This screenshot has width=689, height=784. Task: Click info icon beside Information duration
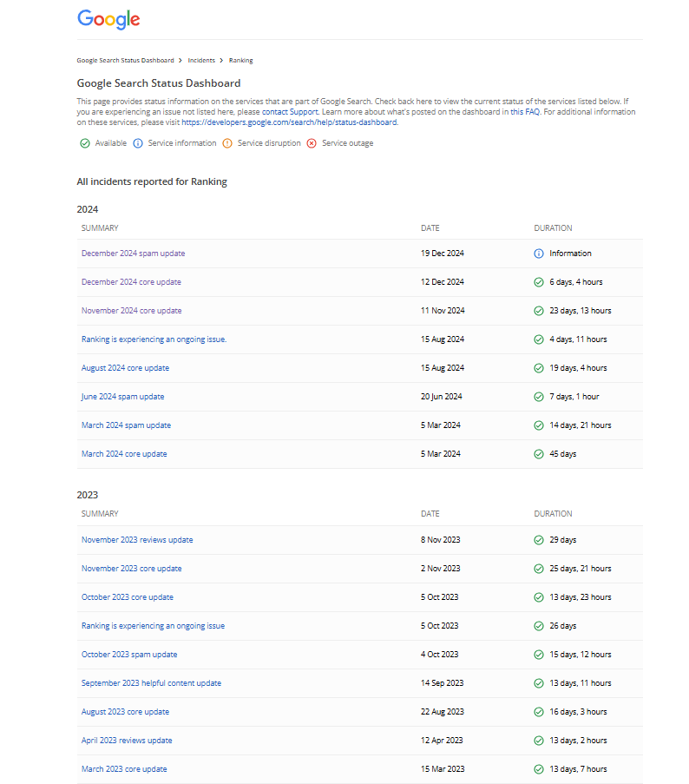tap(539, 254)
